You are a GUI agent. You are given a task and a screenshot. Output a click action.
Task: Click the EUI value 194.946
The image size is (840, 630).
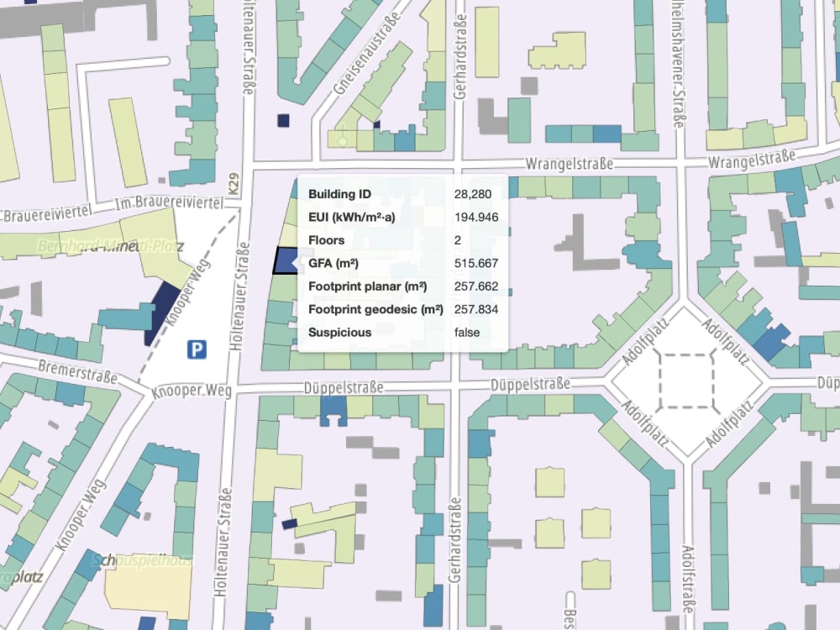[x=476, y=217]
